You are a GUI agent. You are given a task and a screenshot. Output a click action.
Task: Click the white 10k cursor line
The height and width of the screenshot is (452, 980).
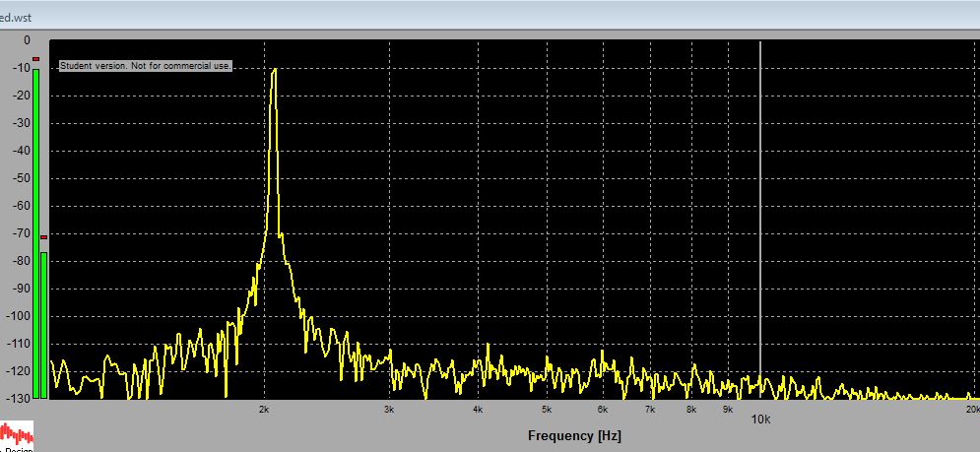[x=760, y=220]
